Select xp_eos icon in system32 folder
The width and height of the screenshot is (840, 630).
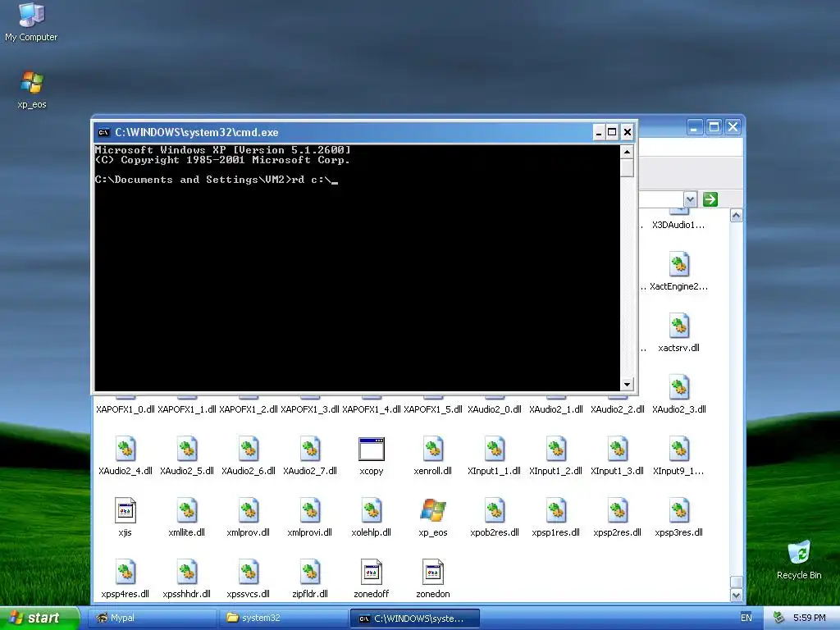[x=433, y=510]
